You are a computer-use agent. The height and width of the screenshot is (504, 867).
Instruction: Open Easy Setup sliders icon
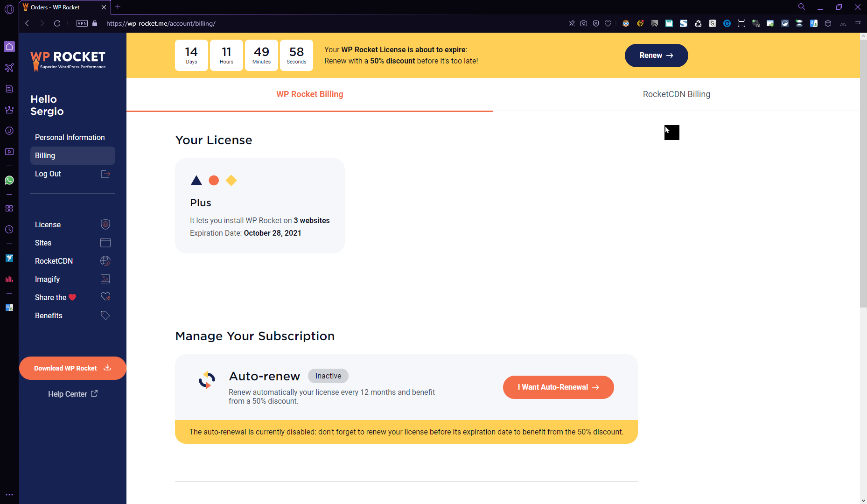pos(858,23)
